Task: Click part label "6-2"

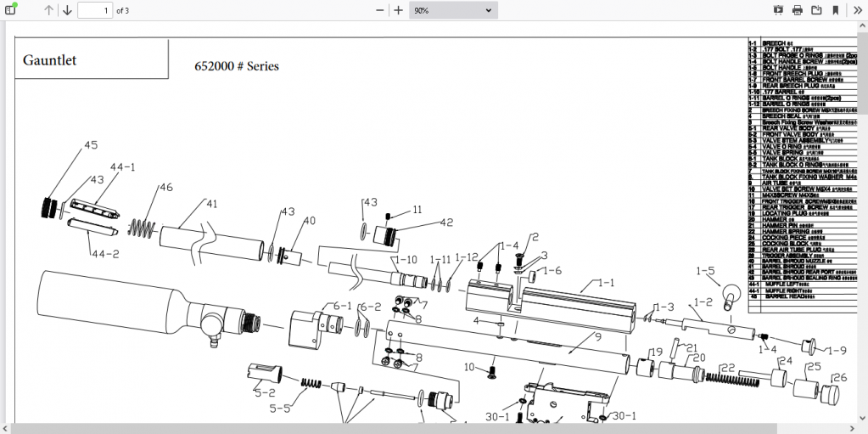Action: tap(372, 307)
